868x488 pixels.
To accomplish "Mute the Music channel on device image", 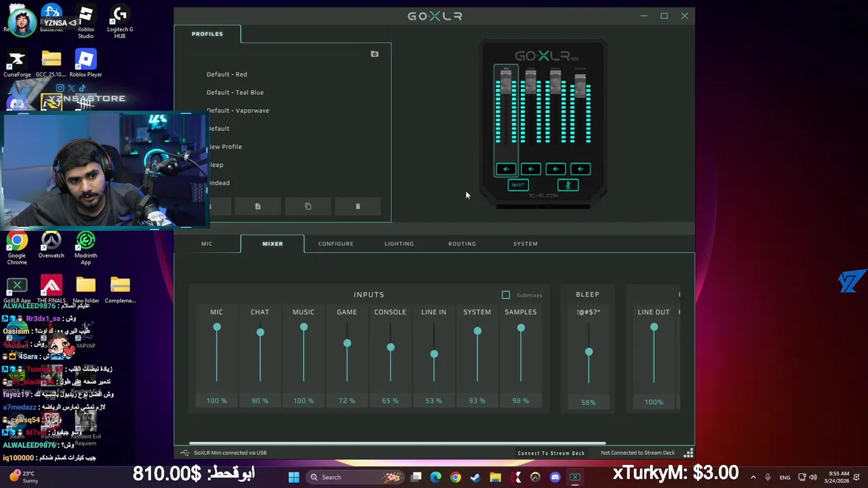I will pyautogui.click(x=555, y=169).
